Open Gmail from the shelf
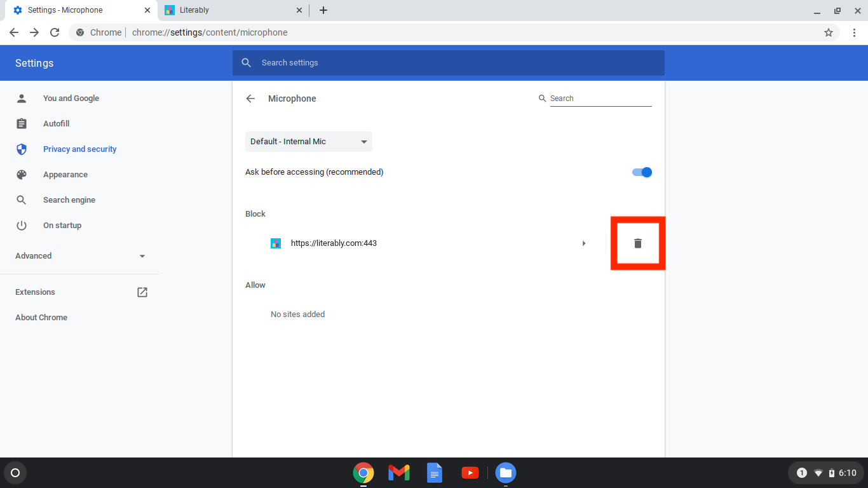 pyautogui.click(x=399, y=473)
